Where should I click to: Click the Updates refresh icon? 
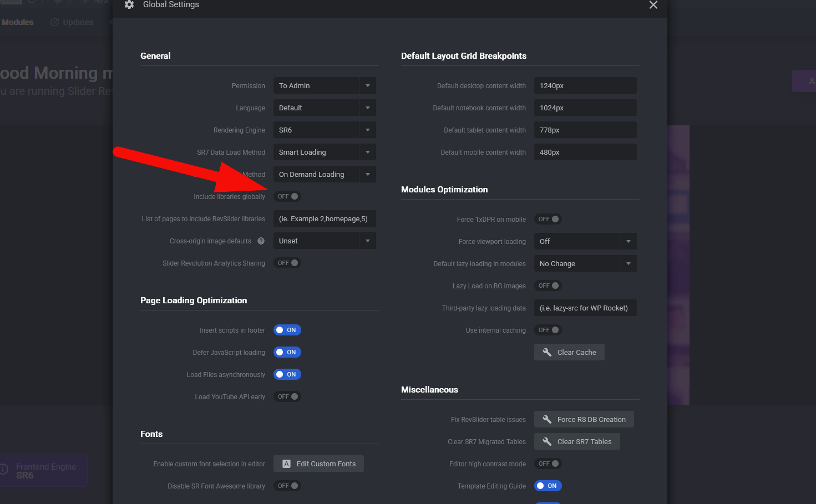tap(54, 22)
